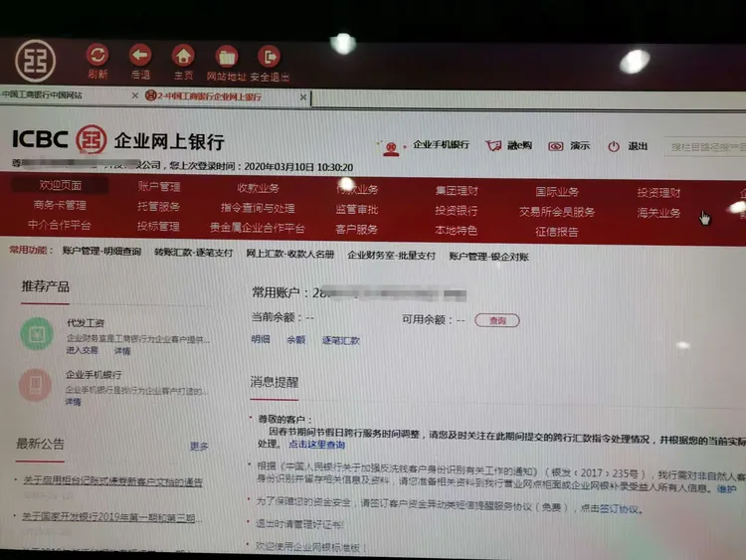Click the green 代发工资 product icon

coord(37,334)
